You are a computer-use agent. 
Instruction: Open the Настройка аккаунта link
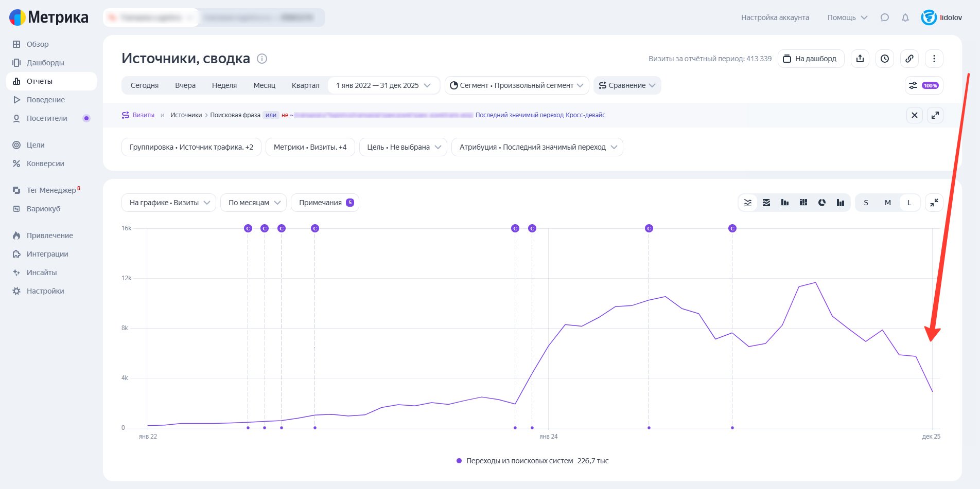775,17
